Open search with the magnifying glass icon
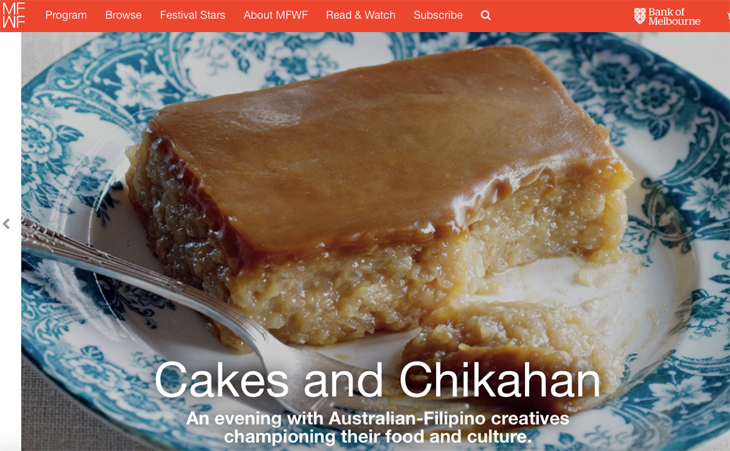Image resolution: width=730 pixels, height=451 pixels. 486,15
